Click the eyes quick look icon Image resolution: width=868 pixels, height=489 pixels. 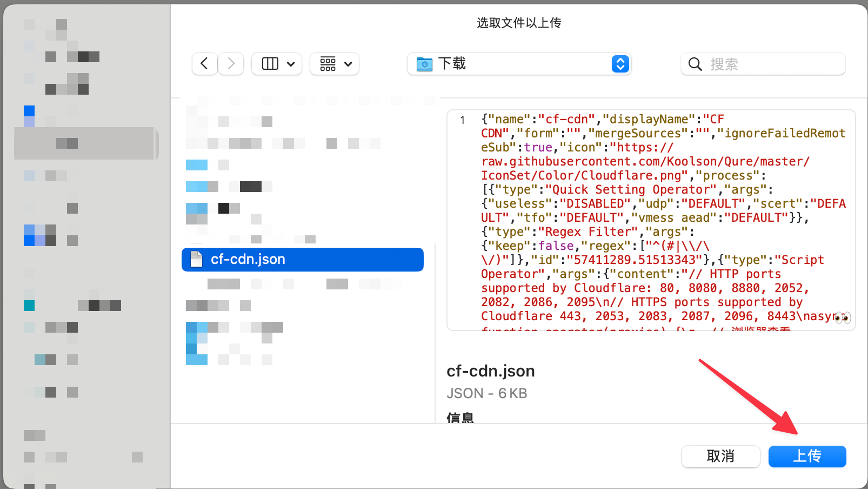click(843, 318)
